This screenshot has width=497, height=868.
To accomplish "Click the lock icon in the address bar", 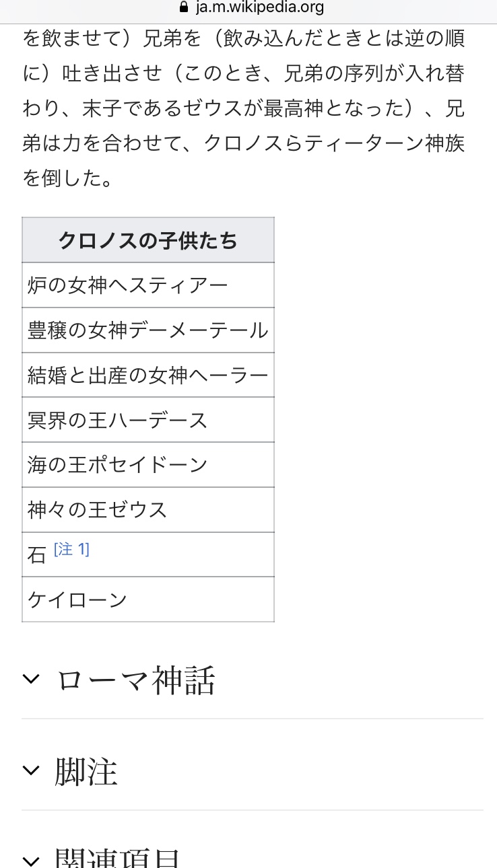I will pos(183,8).
